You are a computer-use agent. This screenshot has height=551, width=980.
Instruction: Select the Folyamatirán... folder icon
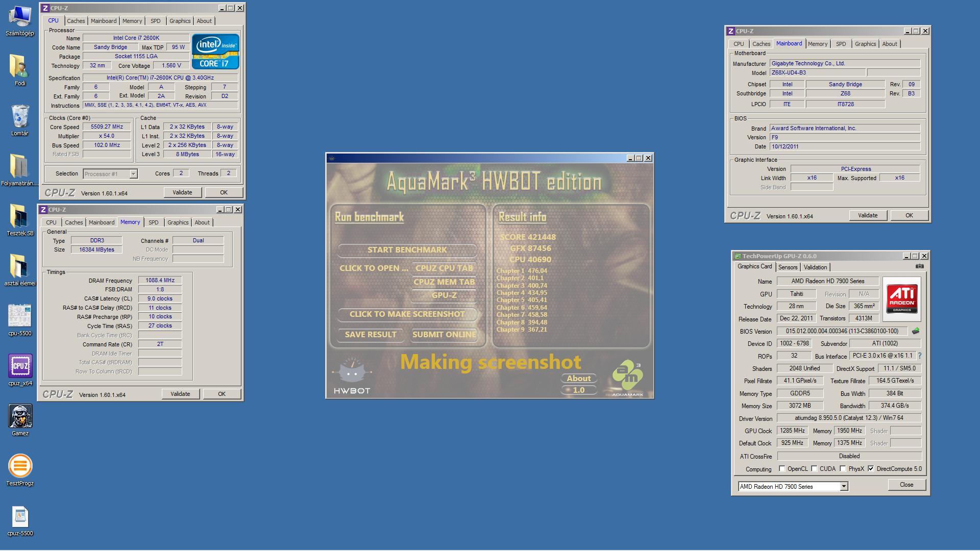point(20,170)
